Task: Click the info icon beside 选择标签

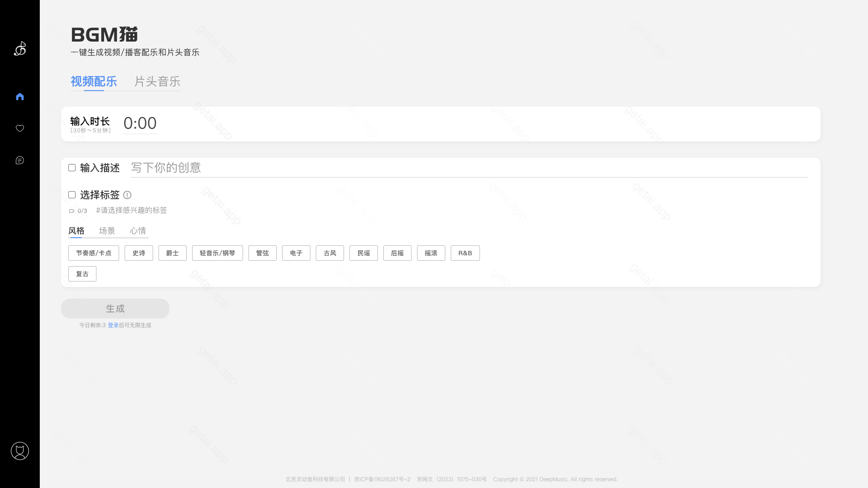Action: [127, 195]
